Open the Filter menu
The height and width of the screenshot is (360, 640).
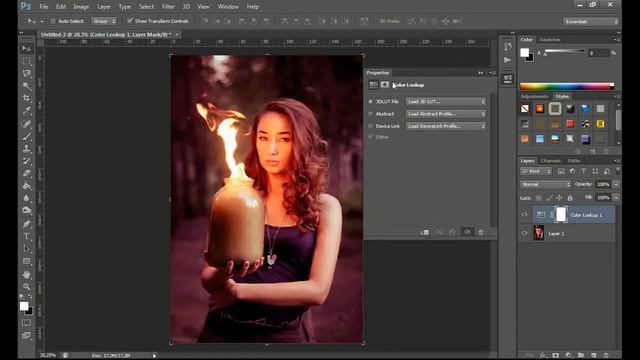point(168,7)
